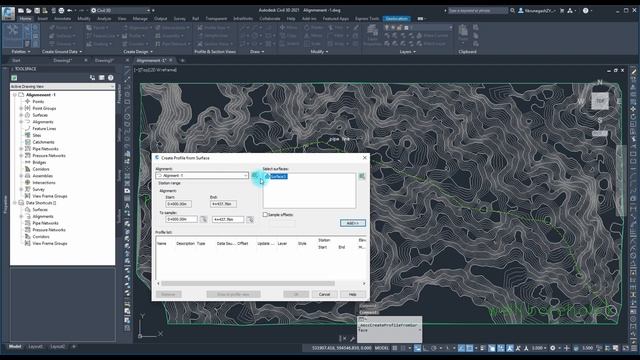This screenshot has height=360, width=640.
Task: Close the command line with its X icon
Action: [343, 338]
